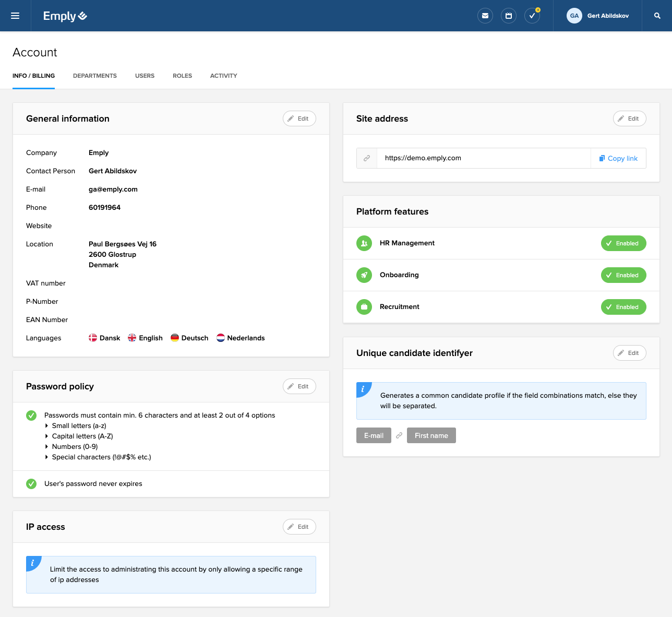Open the hamburger navigation menu
672x617 pixels.
(x=15, y=16)
